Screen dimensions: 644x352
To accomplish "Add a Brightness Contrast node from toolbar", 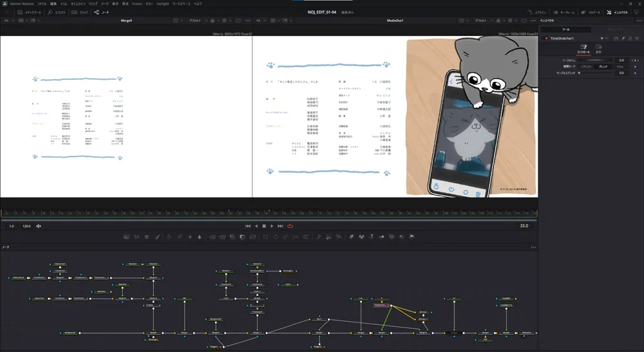I will [x=190, y=237].
